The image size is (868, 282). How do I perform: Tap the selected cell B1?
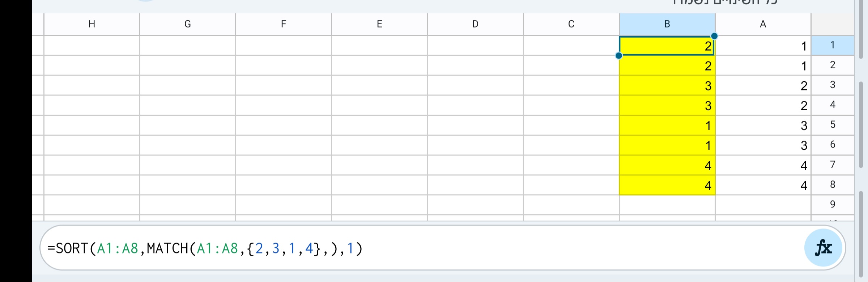coord(667,46)
